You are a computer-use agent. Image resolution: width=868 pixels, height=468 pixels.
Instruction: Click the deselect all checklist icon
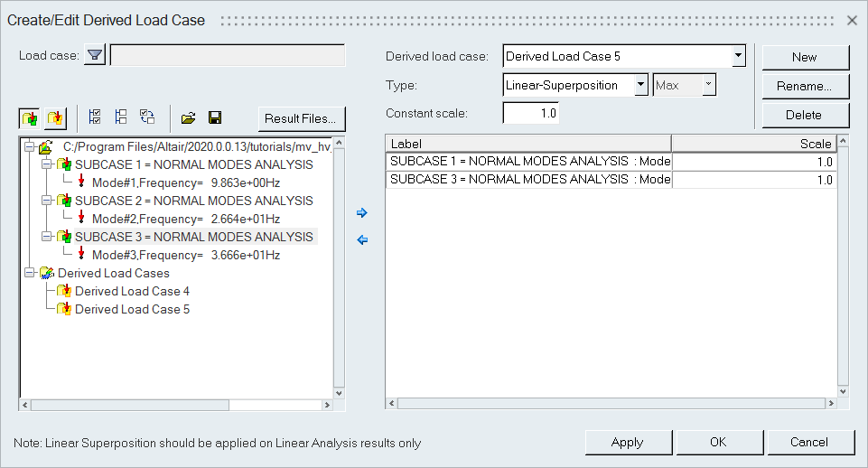[x=120, y=117]
